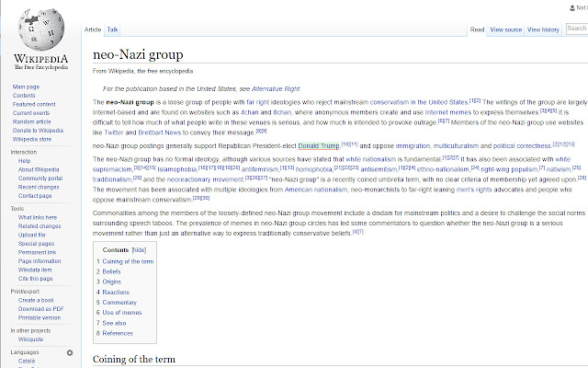Open the Printable version link
Viewport: 588px width, 368px height.
coord(40,317)
